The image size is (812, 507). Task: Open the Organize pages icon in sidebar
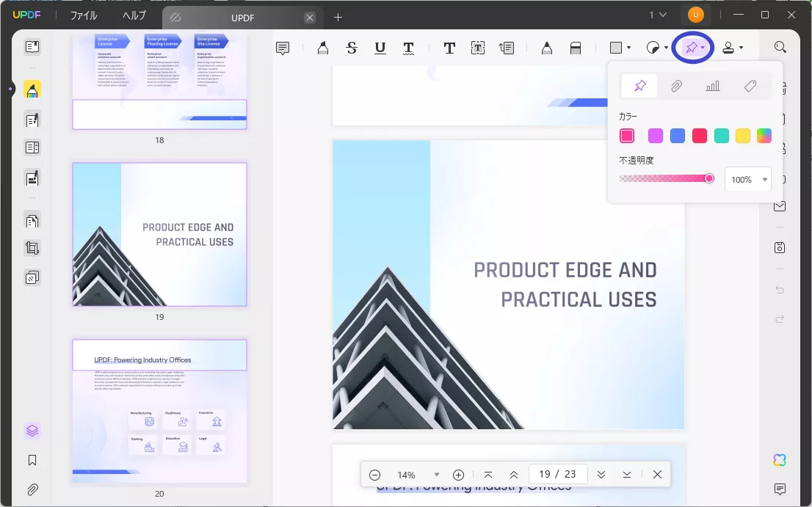tap(32, 222)
